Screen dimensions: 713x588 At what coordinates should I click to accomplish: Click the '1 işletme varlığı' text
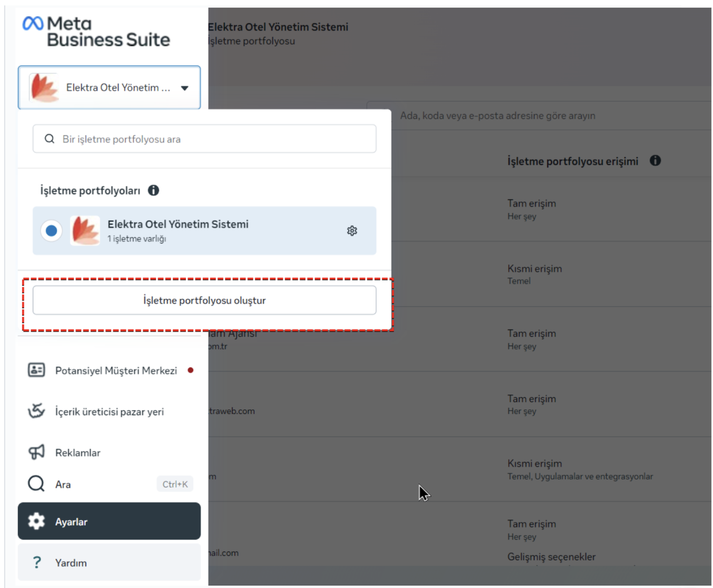pos(136,239)
